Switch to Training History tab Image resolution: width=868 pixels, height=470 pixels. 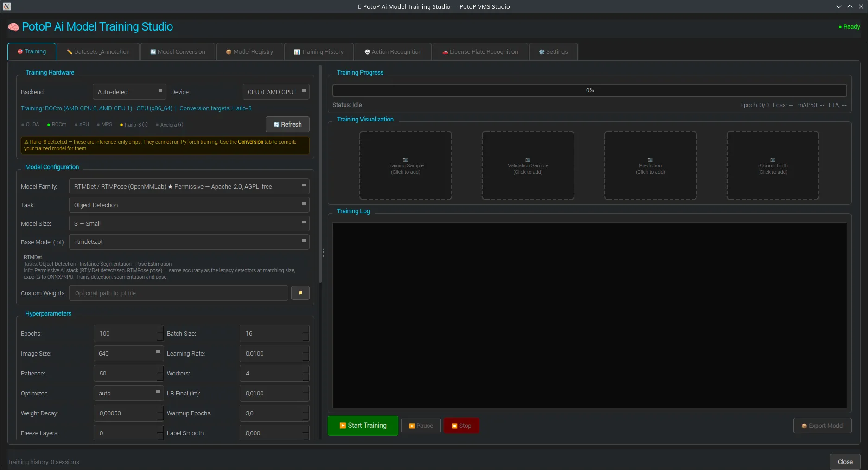(319, 52)
